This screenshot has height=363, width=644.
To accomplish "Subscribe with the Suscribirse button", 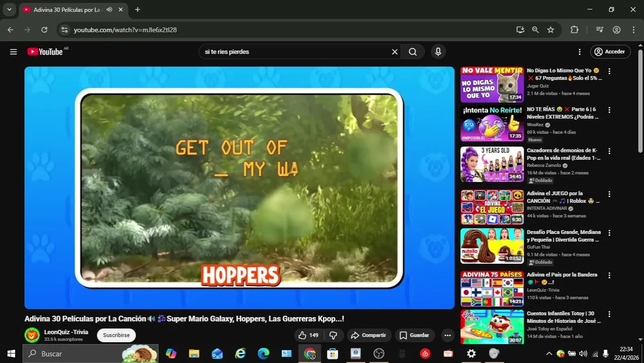I will pyautogui.click(x=116, y=335).
